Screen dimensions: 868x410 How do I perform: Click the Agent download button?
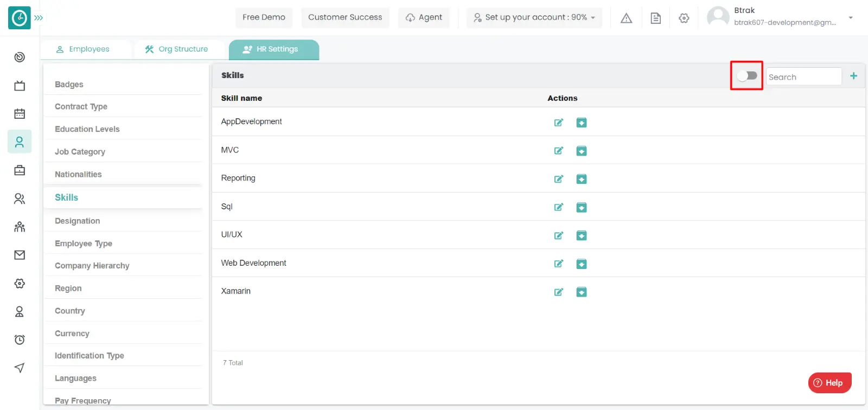coord(424,17)
